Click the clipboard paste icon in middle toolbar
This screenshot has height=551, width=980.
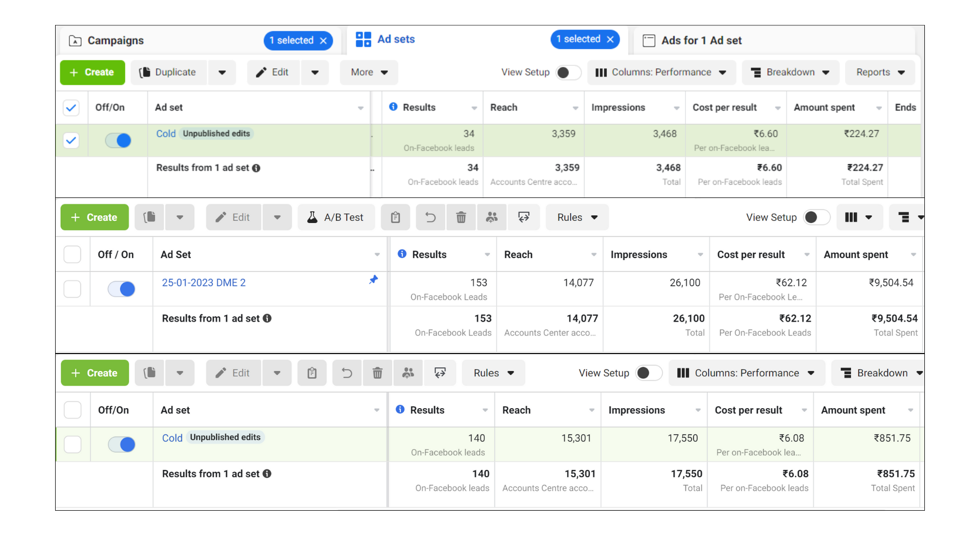(x=395, y=217)
